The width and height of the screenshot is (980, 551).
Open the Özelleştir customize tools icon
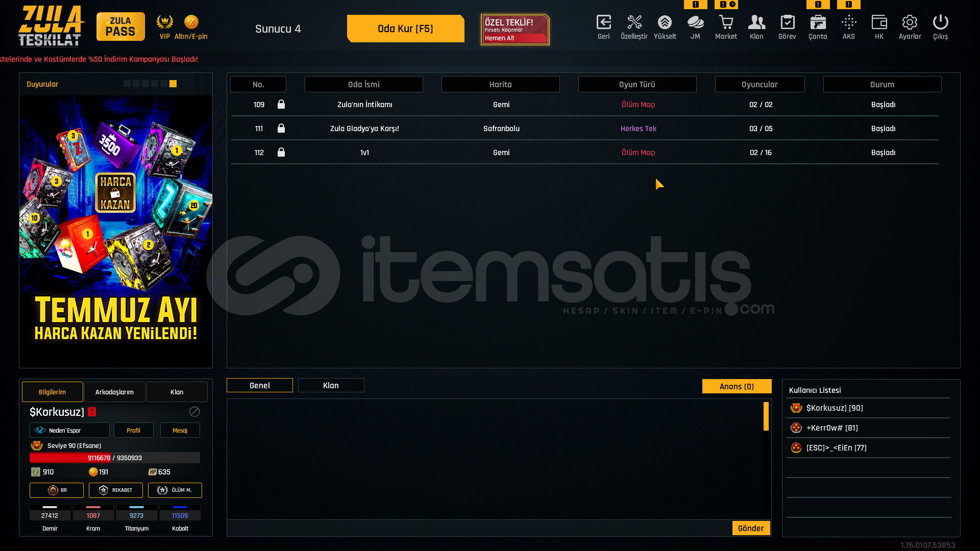click(x=634, y=22)
